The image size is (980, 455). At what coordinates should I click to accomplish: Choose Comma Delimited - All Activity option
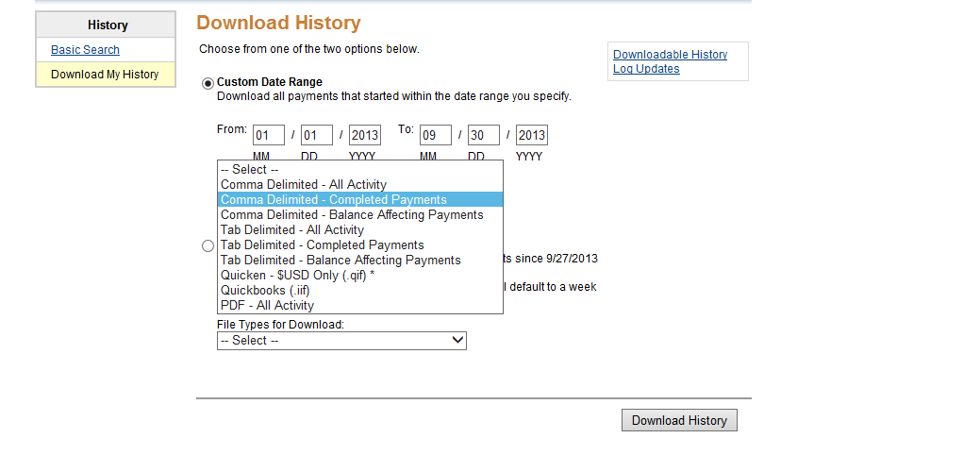[x=360, y=185]
